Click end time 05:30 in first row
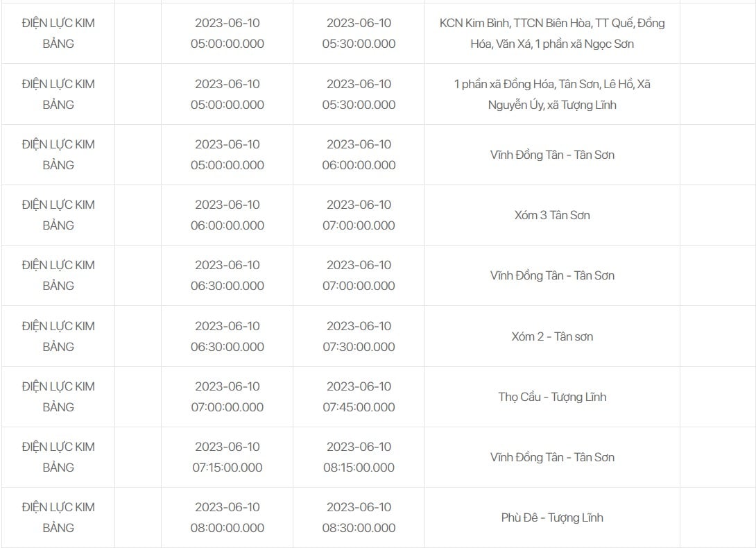This screenshot has width=756, height=548. tap(359, 33)
